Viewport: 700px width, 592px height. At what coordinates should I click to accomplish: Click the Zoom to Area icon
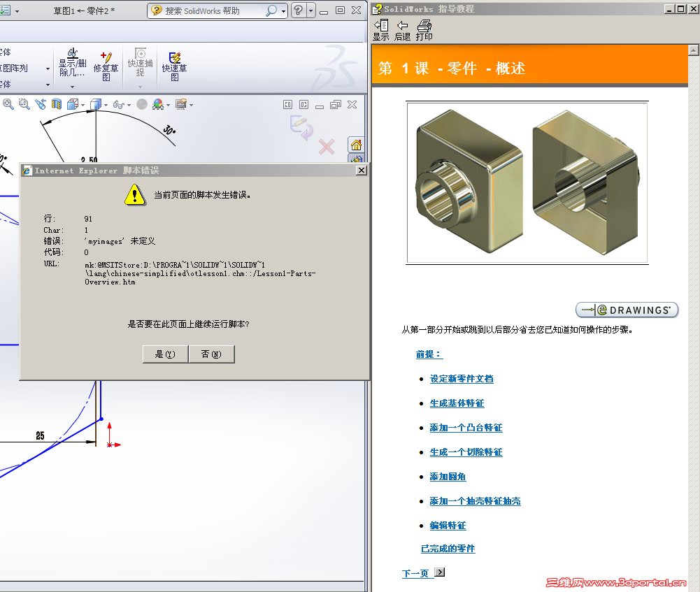pos(24,104)
